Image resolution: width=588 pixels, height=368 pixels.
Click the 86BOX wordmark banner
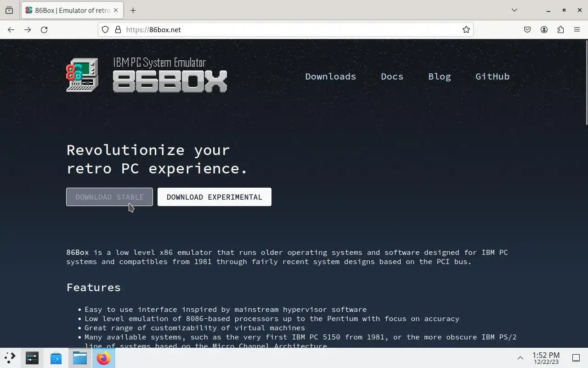pos(170,81)
